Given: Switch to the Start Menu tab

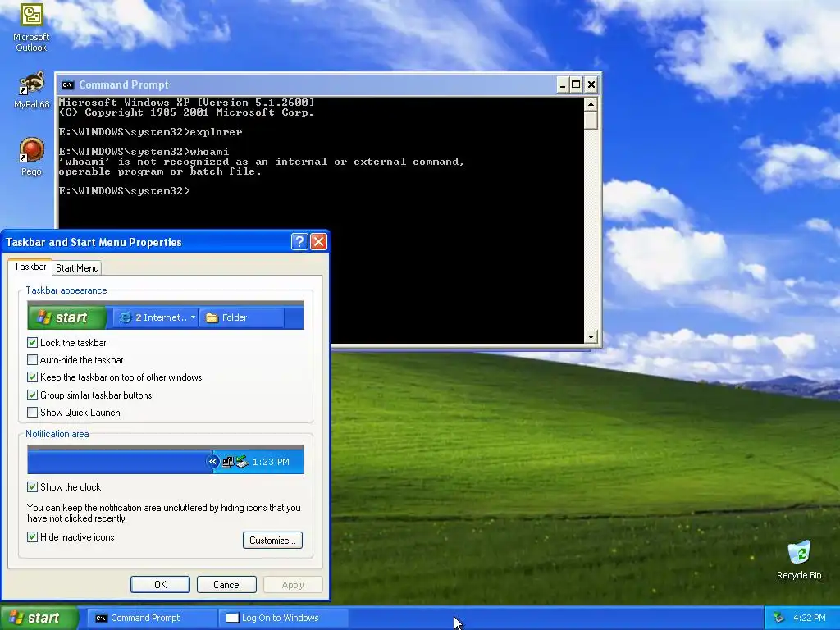Looking at the screenshot, I should click(x=77, y=268).
